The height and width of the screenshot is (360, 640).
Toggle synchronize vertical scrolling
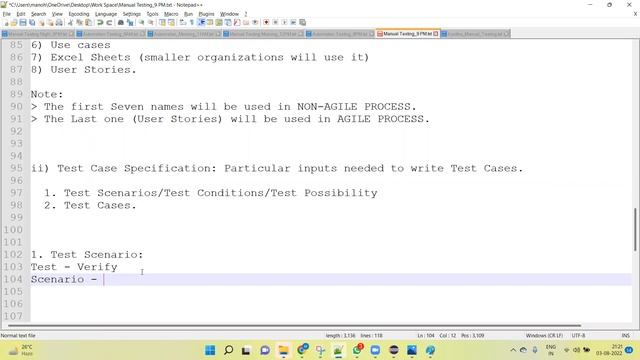tap(162, 22)
